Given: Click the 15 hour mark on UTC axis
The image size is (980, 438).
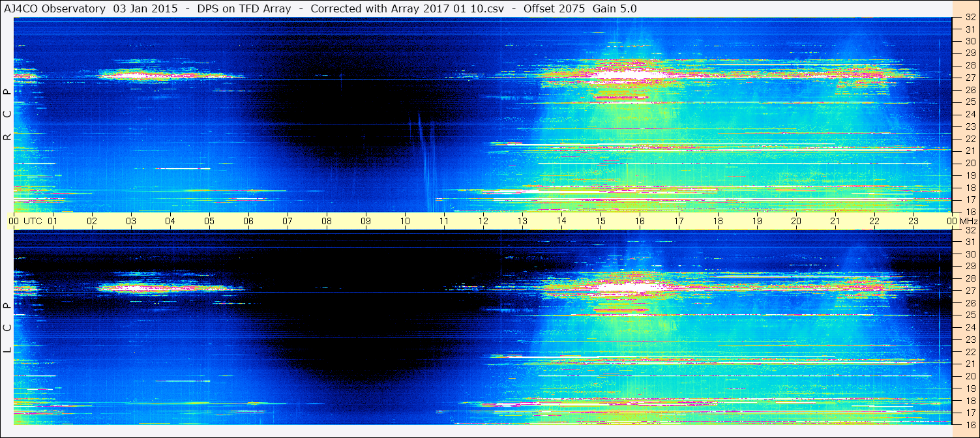Looking at the screenshot, I should pyautogui.click(x=601, y=221).
